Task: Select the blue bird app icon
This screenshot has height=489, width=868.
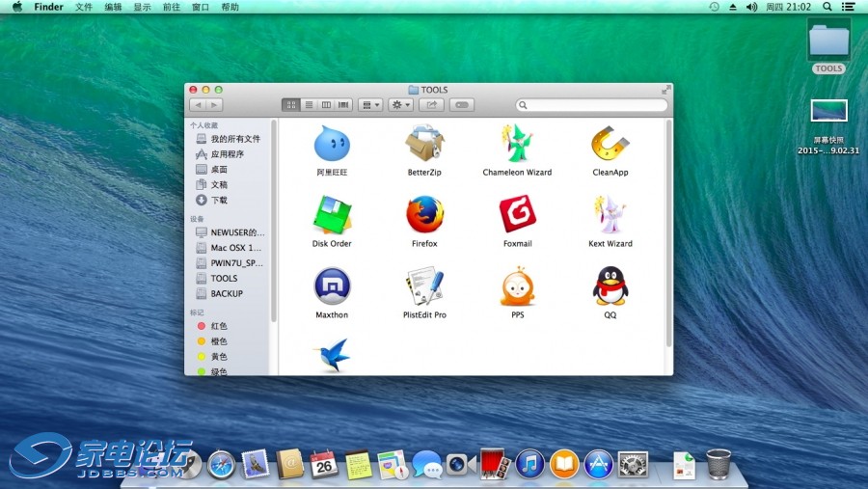Action: [332, 355]
